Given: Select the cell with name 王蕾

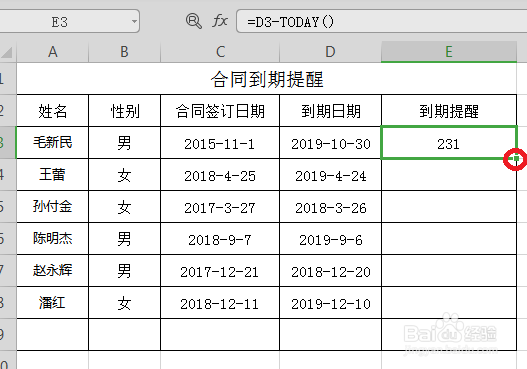Looking at the screenshot, I should click(53, 175).
